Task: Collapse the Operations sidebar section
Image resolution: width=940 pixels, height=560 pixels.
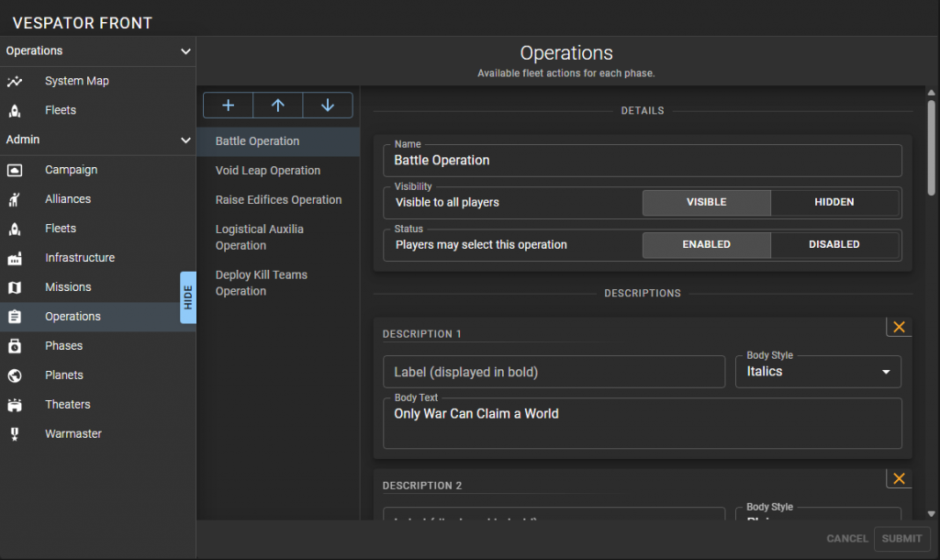Action: click(185, 51)
